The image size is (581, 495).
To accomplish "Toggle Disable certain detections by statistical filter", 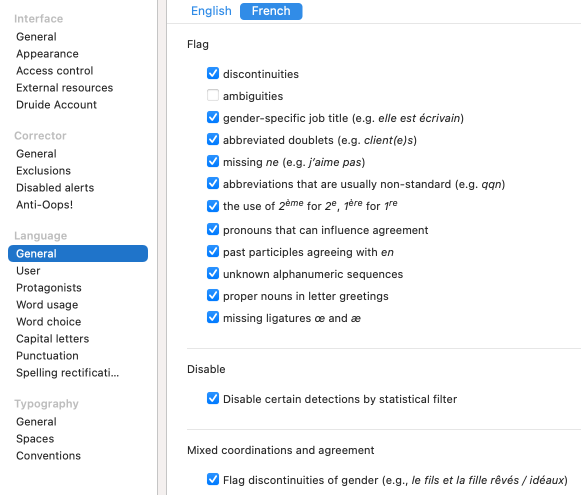I will pyautogui.click(x=213, y=398).
